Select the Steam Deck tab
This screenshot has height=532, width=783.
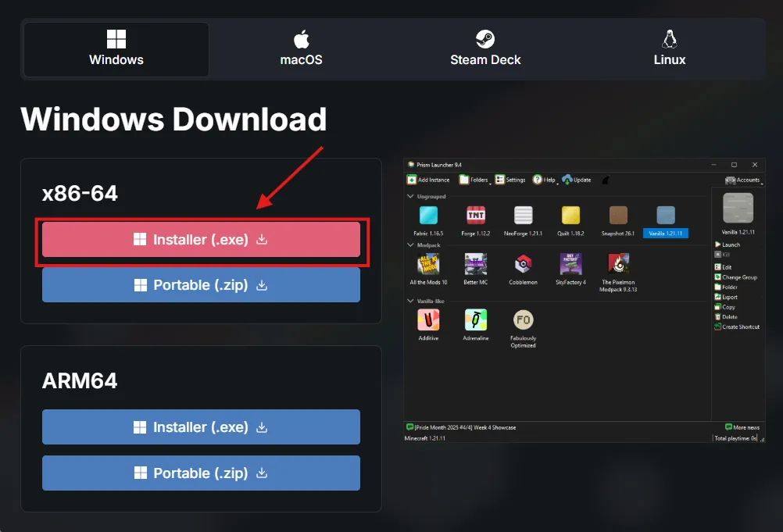(485, 48)
